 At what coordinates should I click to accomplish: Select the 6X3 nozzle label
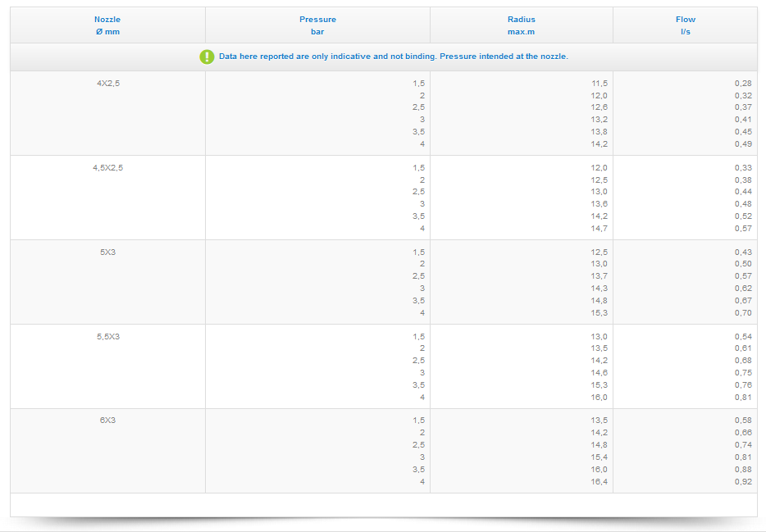(x=107, y=420)
